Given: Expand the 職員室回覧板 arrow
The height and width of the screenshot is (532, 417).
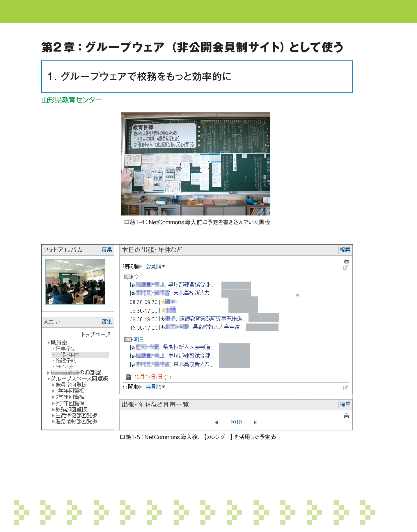Looking at the screenshot, I should pos(53,385).
